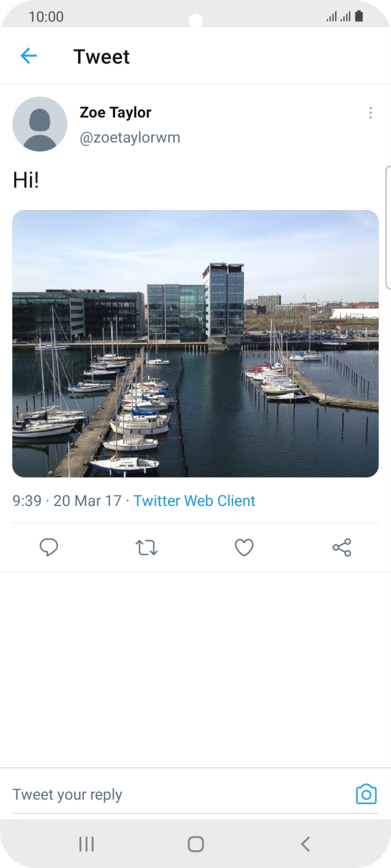391x868 pixels.
Task: Tap the "Hi!" tweet text
Action: pyautogui.click(x=26, y=180)
